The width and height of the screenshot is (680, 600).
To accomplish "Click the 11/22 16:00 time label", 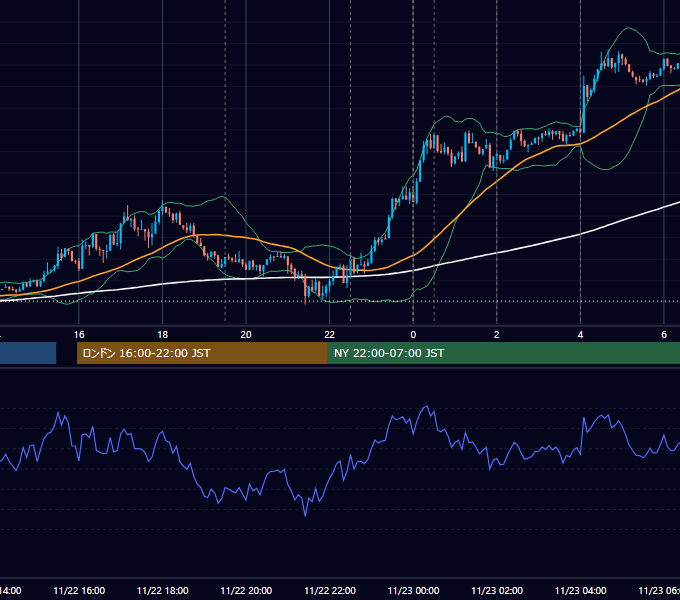I will pyautogui.click(x=79, y=590).
